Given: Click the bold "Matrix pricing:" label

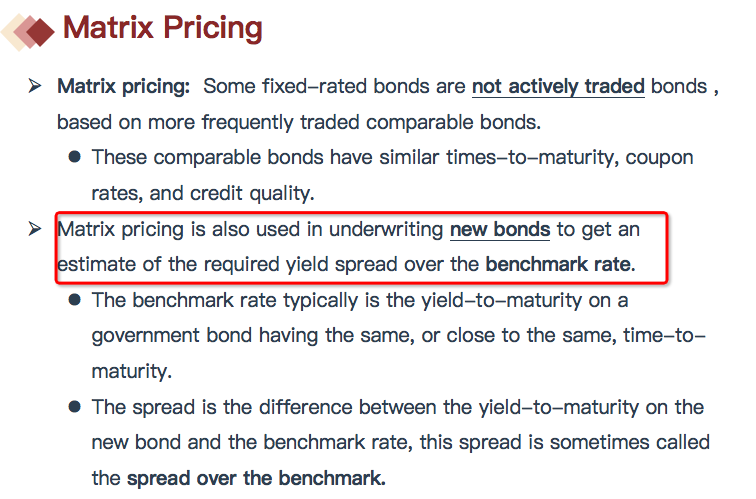Looking at the screenshot, I should tap(123, 87).
